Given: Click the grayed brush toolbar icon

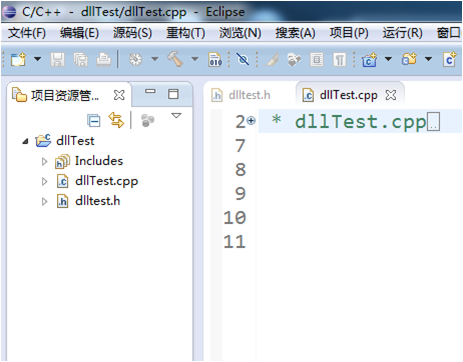Looking at the screenshot, I should click(271, 59).
